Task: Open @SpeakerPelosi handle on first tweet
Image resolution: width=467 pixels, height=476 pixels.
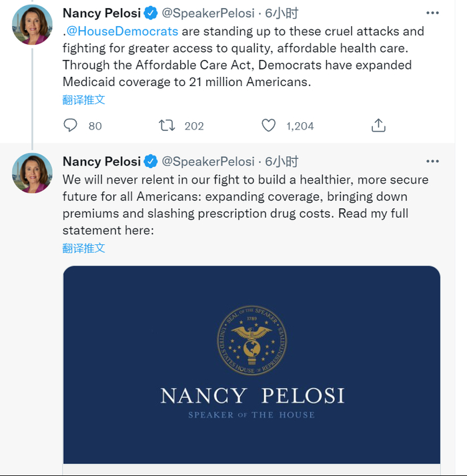Action: pos(208,13)
